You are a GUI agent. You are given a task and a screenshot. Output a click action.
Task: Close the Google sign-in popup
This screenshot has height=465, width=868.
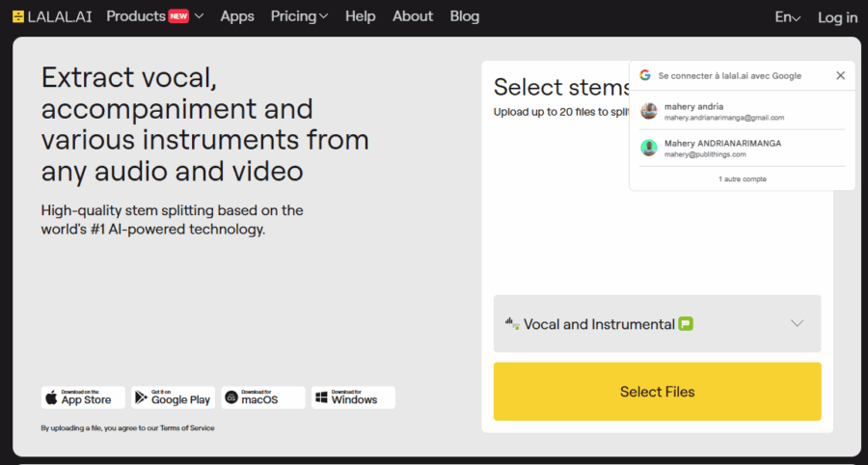click(840, 75)
